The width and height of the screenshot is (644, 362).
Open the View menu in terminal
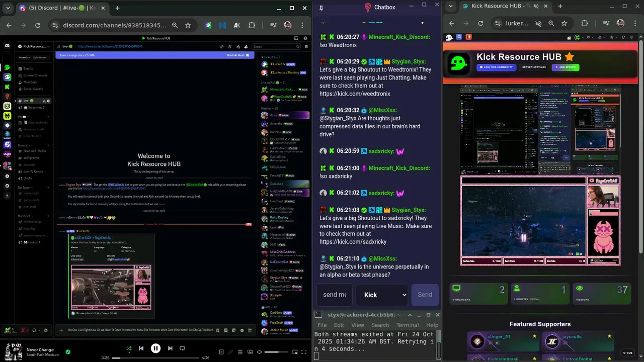pos(358,325)
